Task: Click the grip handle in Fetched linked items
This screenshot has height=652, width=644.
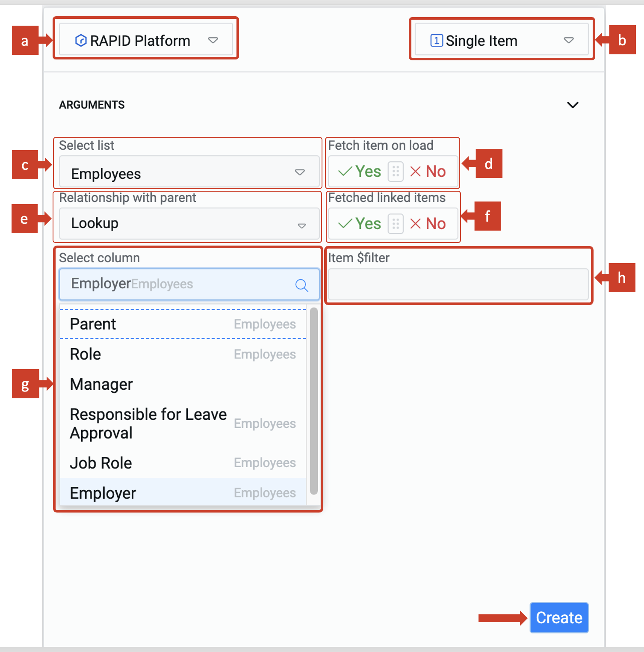Action: tap(396, 224)
